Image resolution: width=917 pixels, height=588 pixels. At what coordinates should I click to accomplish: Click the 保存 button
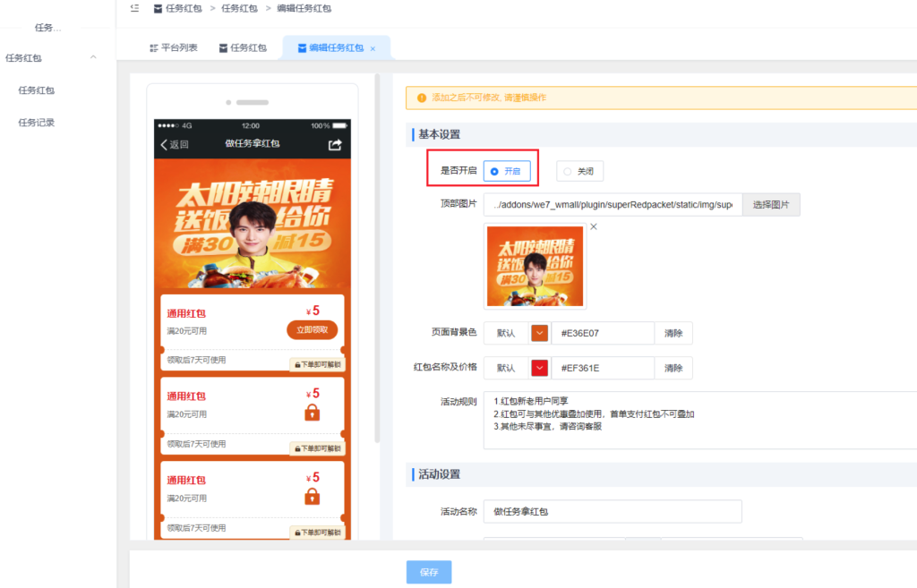429,572
